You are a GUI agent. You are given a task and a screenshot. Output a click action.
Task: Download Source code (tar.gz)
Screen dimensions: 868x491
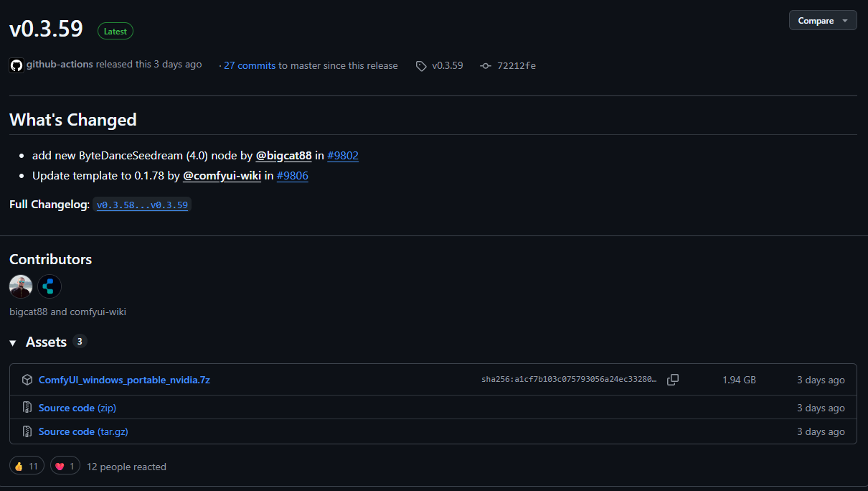pos(83,431)
